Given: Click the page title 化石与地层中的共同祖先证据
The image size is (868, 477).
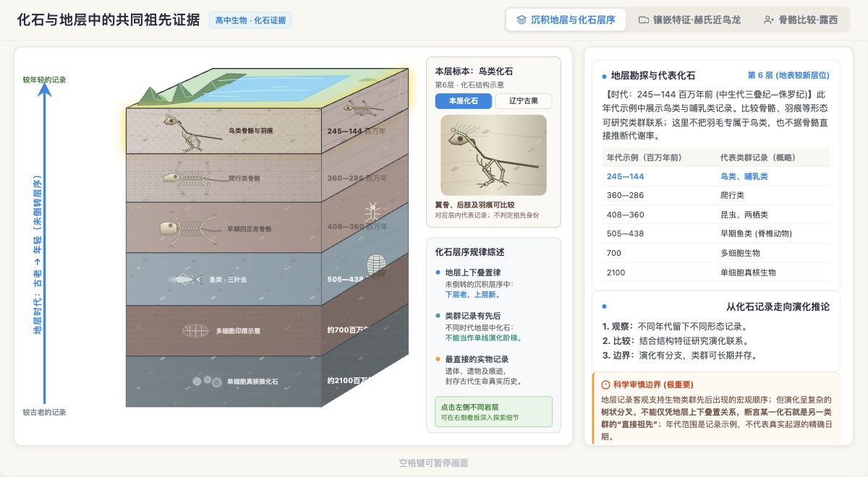Looking at the screenshot, I should point(109,20).
